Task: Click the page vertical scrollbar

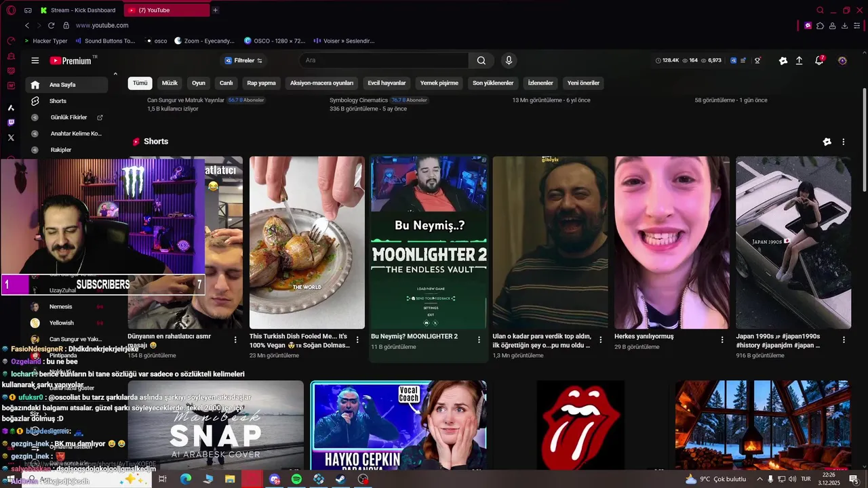Action: pyautogui.click(x=864, y=139)
